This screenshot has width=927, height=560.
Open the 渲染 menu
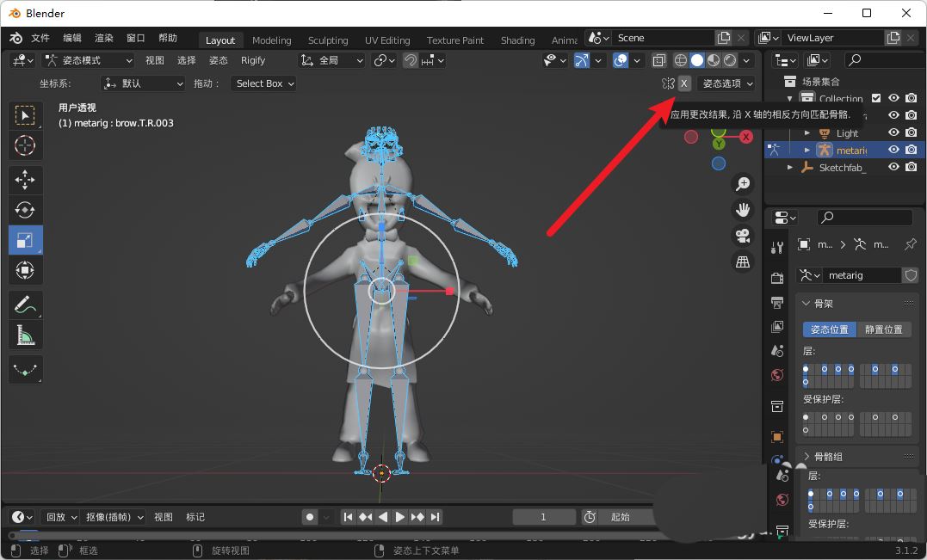click(x=103, y=37)
